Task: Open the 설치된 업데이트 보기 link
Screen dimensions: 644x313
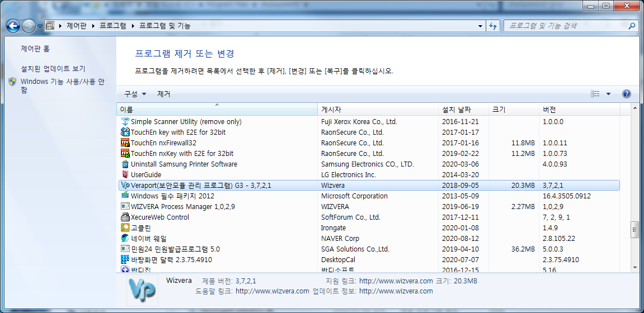Action: point(53,69)
